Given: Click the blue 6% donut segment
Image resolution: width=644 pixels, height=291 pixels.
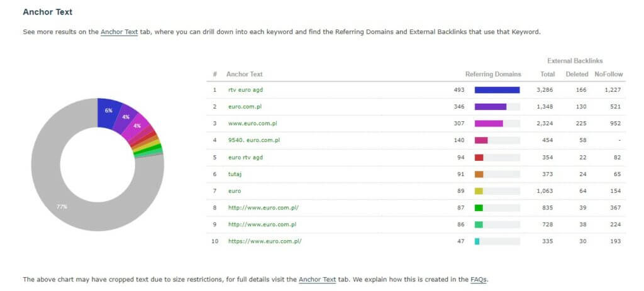Looking at the screenshot, I should point(108,110).
